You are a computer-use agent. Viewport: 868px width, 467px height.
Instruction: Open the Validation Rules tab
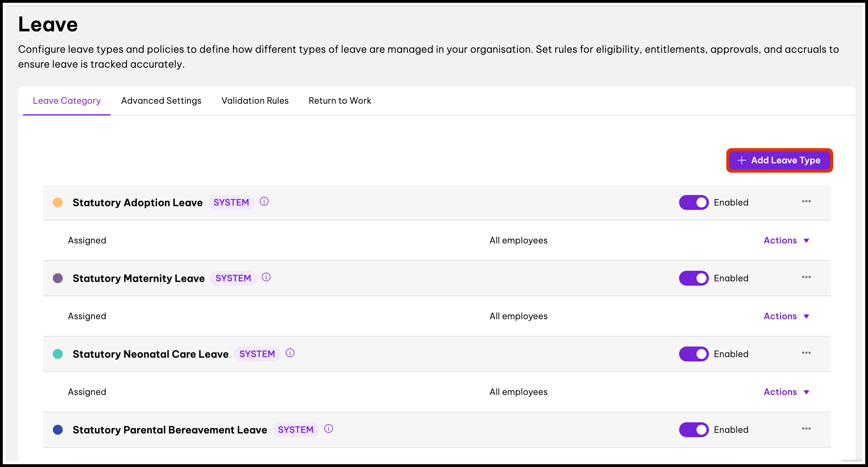point(255,101)
